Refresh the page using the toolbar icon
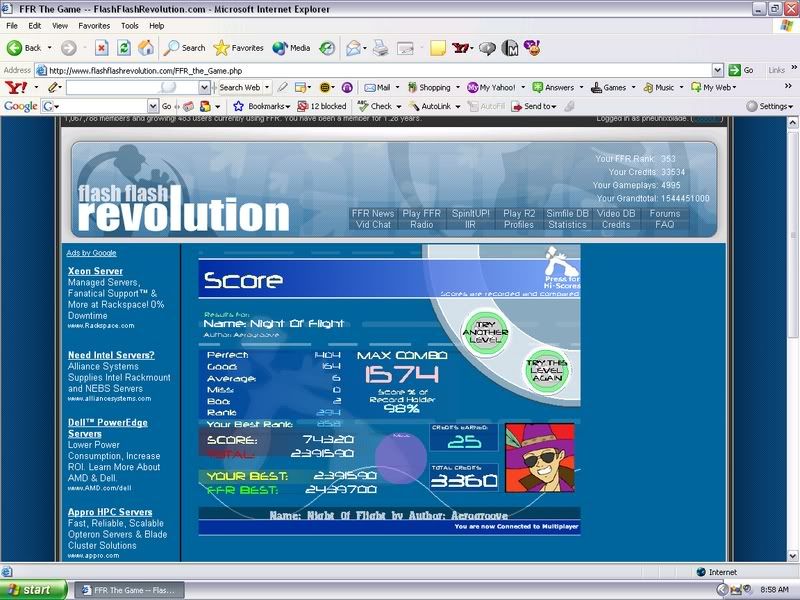Viewport: 800px width, 600px height. coord(123,47)
